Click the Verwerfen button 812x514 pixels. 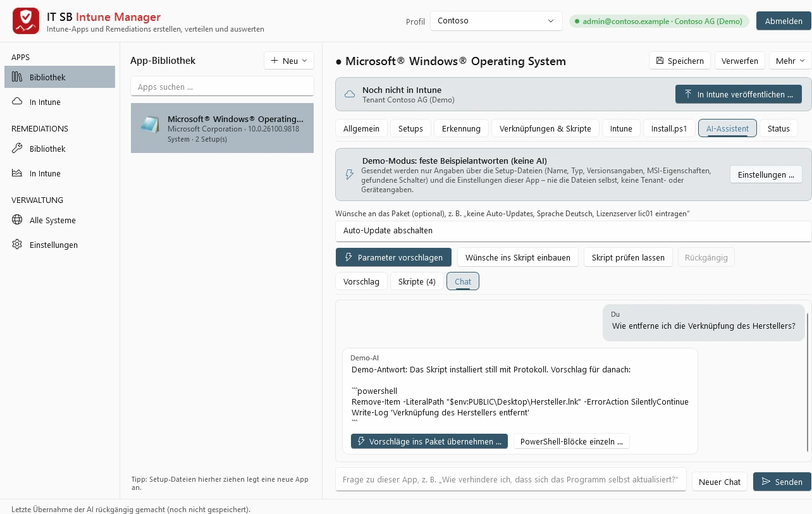[740, 61]
